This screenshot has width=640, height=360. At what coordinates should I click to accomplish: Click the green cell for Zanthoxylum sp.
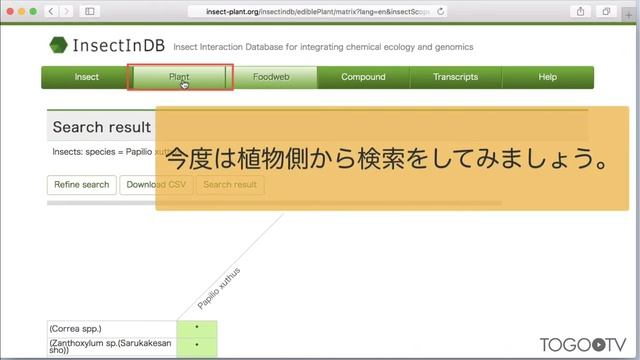(x=197, y=346)
